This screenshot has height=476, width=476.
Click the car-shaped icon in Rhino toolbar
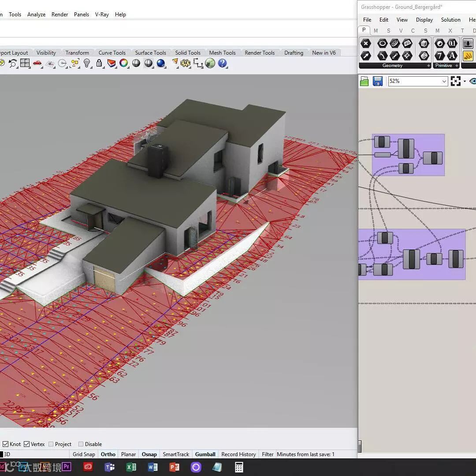[37, 63]
